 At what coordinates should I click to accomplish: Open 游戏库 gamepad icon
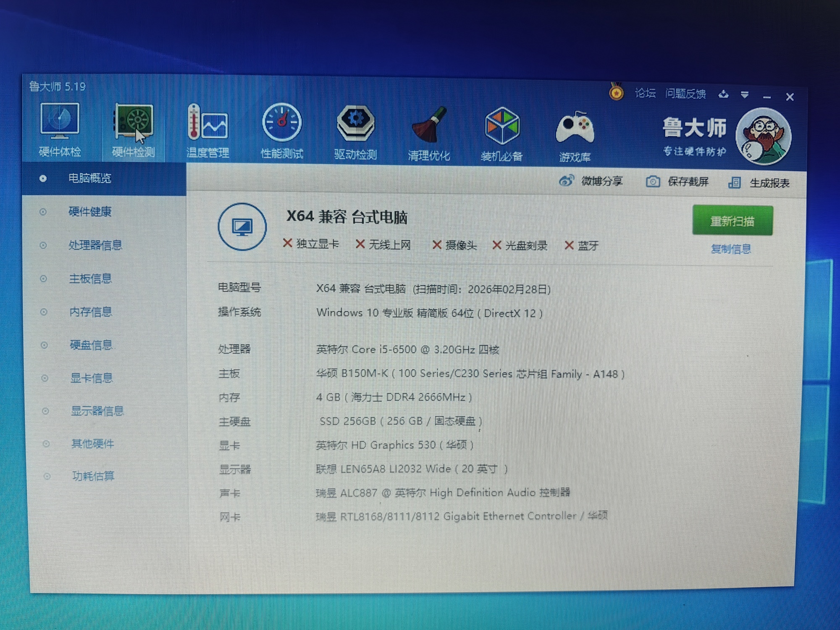575,128
